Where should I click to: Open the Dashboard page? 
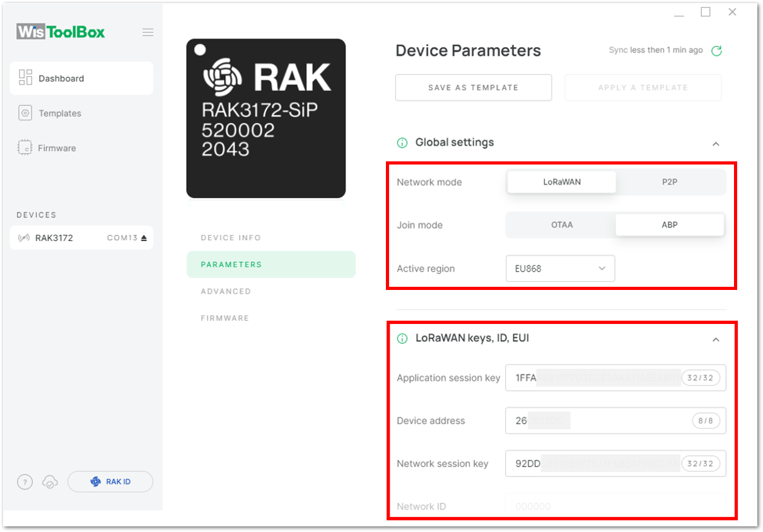pyautogui.click(x=81, y=78)
